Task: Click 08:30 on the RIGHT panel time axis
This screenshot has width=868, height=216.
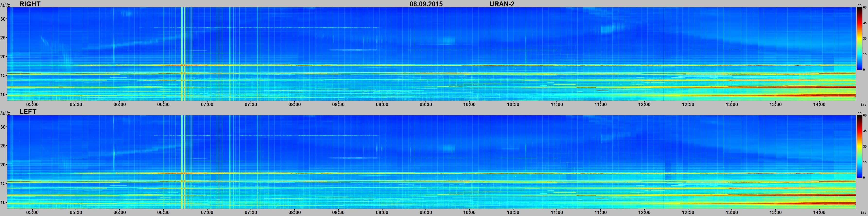Action: pyautogui.click(x=338, y=104)
